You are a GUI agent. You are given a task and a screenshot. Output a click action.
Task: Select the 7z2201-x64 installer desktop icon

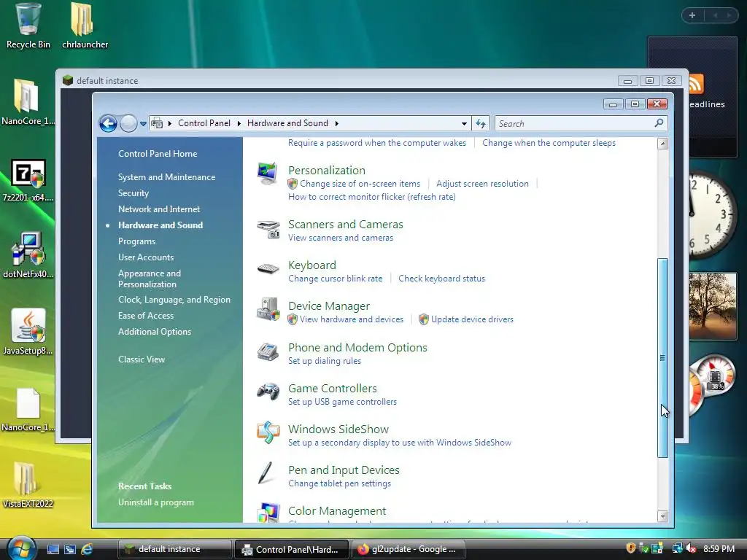[x=28, y=181]
